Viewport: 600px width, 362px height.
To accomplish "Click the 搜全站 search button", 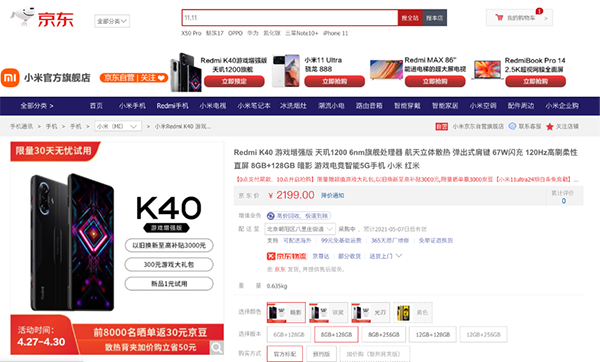I will pyautogui.click(x=410, y=18).
